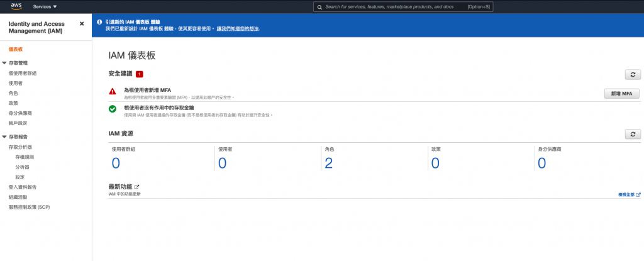644x261 pixels.
Task: Open 個使用者群組 in sidebar
Action: click(23, 73)
